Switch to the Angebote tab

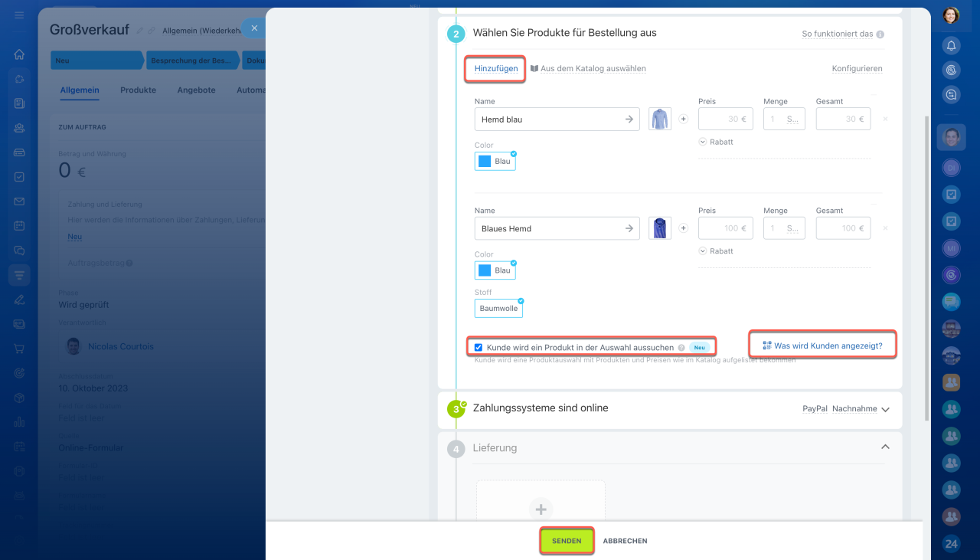click(x=196, y=90)
